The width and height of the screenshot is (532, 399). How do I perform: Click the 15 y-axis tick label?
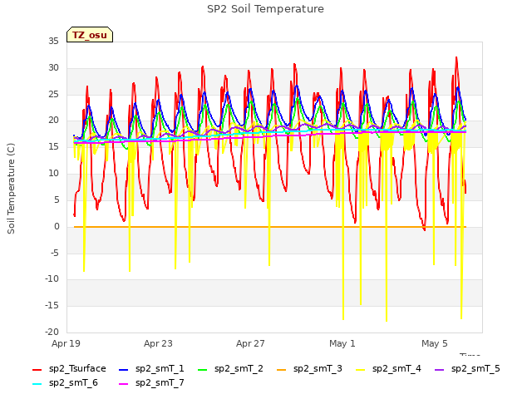[x=53, y=146]
